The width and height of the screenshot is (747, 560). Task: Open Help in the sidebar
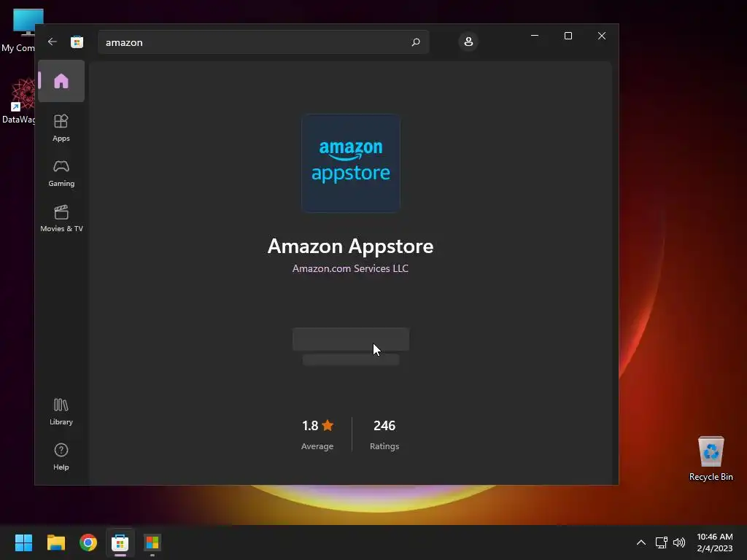point(61,457)
